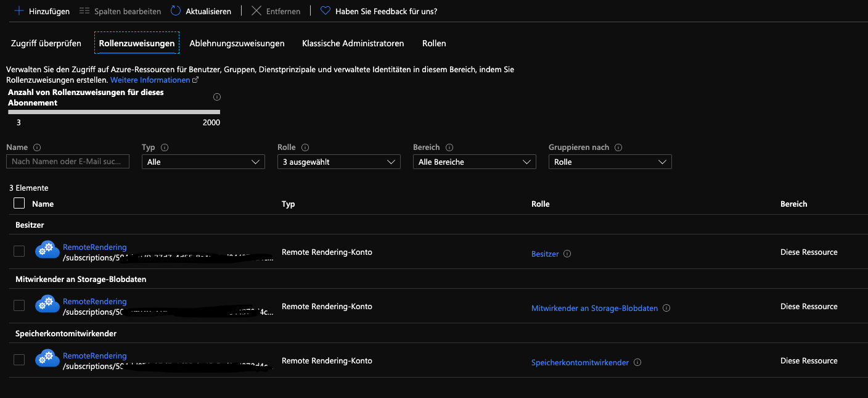Click the Weitere Informationen link
868x398 pixels.
click(150, 80)
